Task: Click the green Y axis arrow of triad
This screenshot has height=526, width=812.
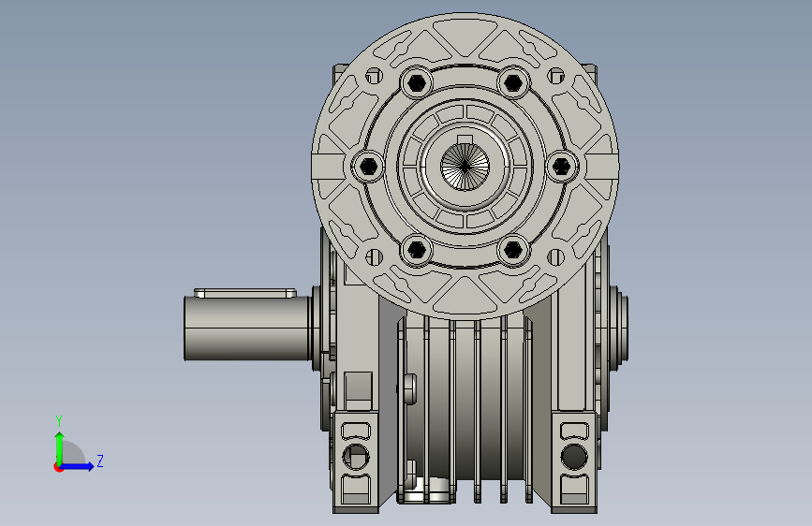Action: coord(60,447)
